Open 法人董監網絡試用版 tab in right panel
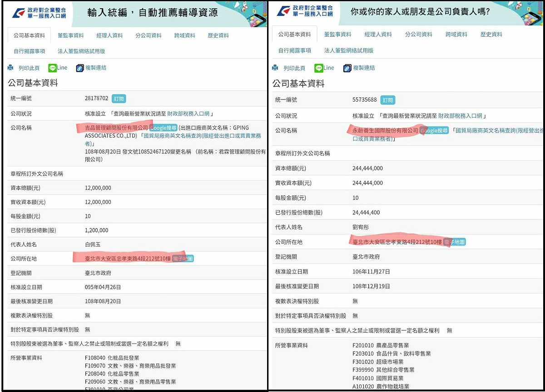545x392 pixels. pyautogui.click(x=348, y=50)
